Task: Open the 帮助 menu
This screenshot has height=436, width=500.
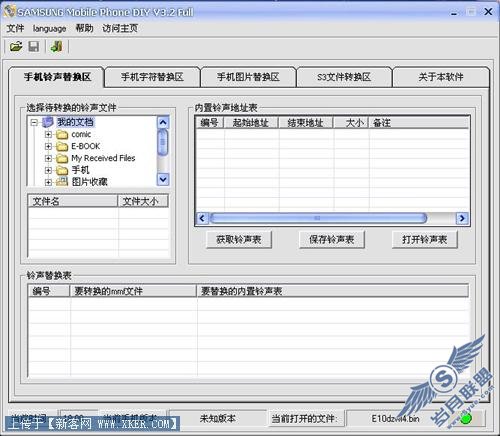Action: coord(84,28)
